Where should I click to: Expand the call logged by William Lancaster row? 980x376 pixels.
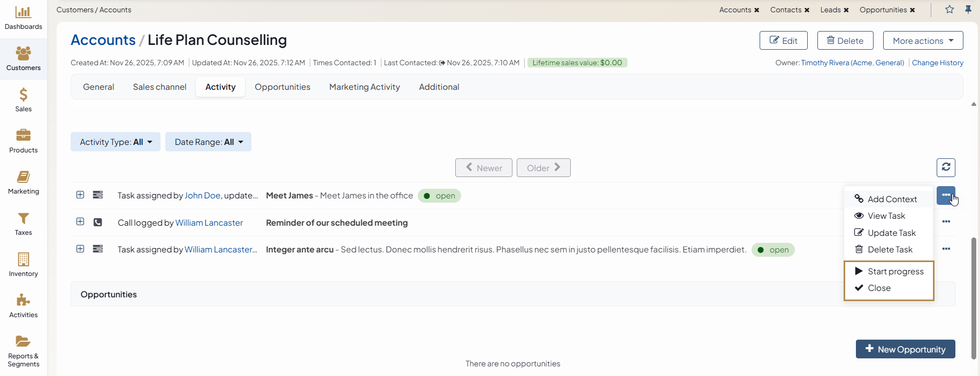(80, 222)
